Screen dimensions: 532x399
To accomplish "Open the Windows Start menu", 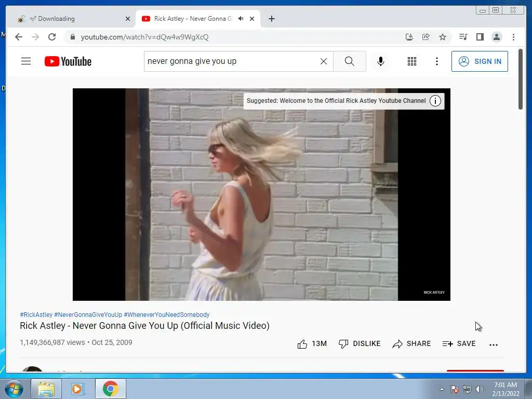I will pos(14,389).
